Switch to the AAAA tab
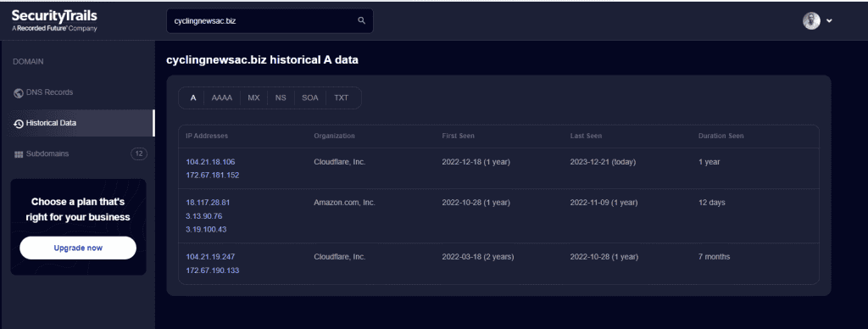Screen dimensions: 868x329 point(222,98)
